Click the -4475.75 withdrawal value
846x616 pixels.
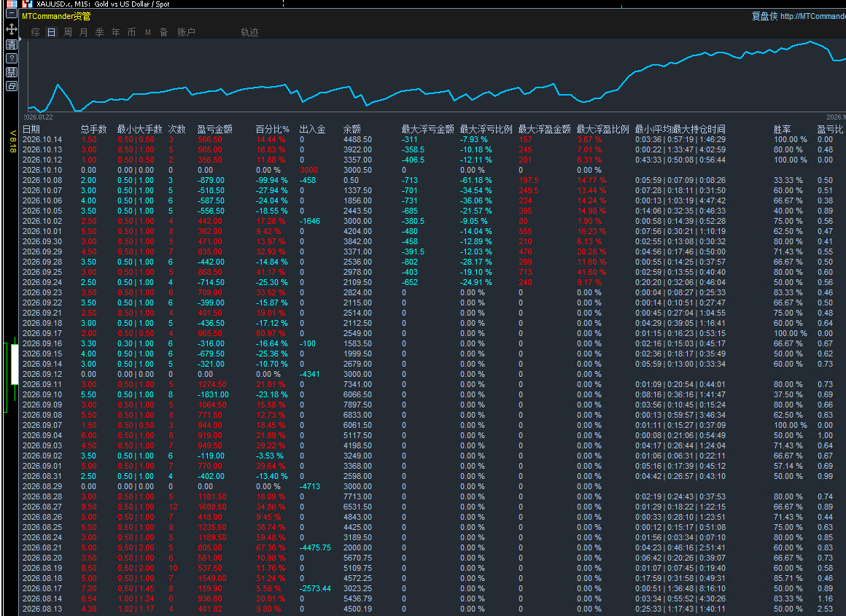pos(315,547)
